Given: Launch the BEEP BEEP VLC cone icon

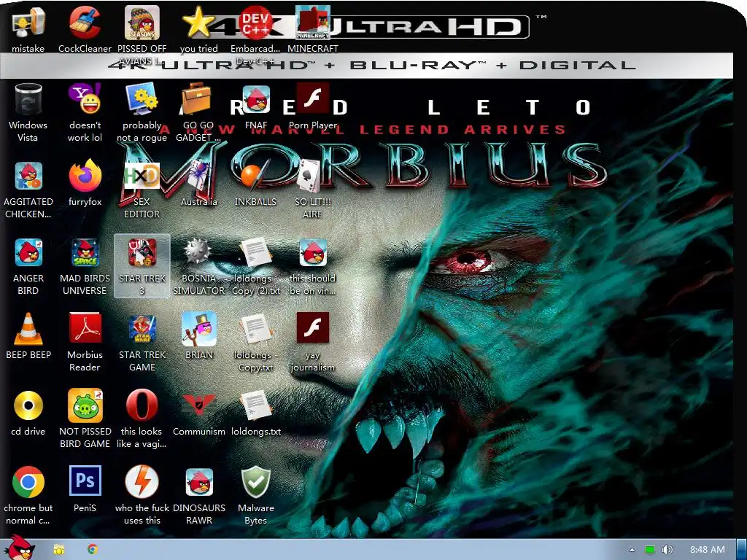Looking at the screenshot, I should 28,329.
